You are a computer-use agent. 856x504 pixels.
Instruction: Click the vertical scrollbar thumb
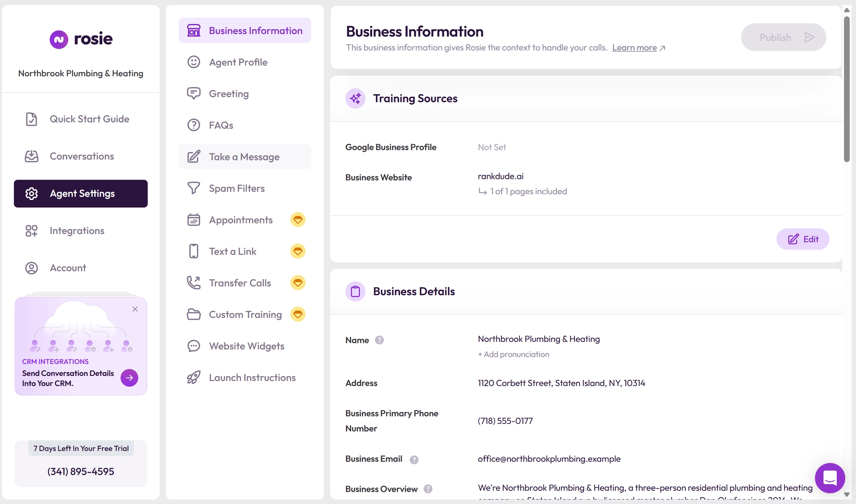pos(847,89)
